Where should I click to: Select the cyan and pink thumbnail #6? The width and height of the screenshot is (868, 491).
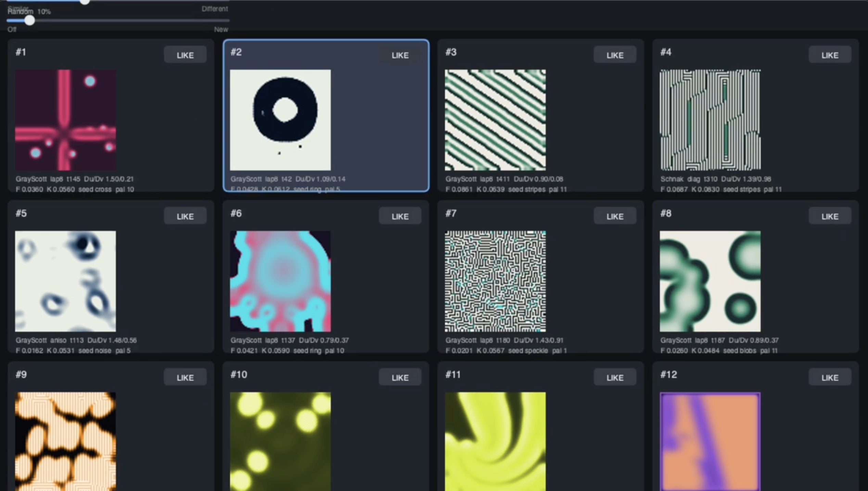click(280, 281)
